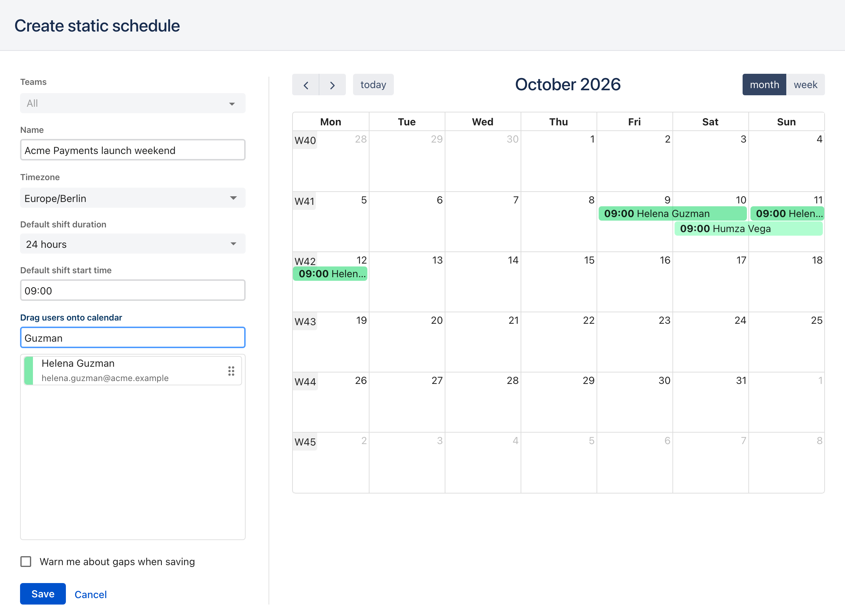Click day number 30 in week W44
845x616 pixels.
pyautogui.click(x=664, y=380)
